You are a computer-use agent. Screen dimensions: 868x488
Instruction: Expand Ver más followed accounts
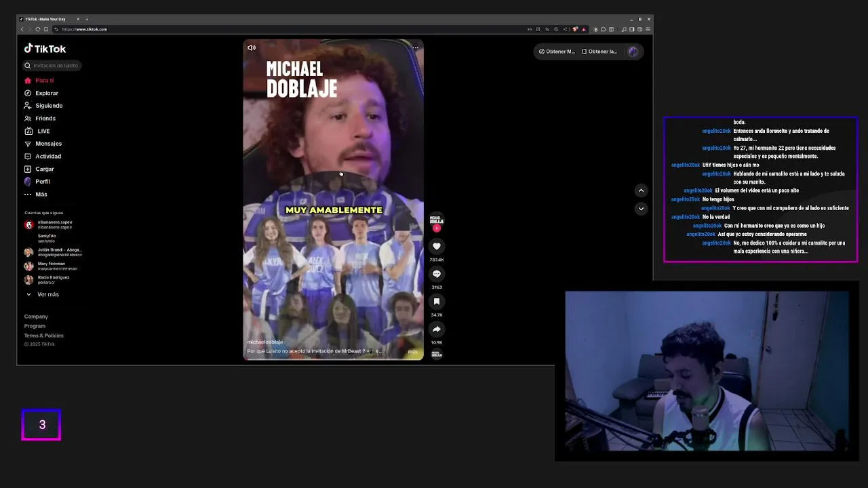pyautogui.click(x=42, y=295)
